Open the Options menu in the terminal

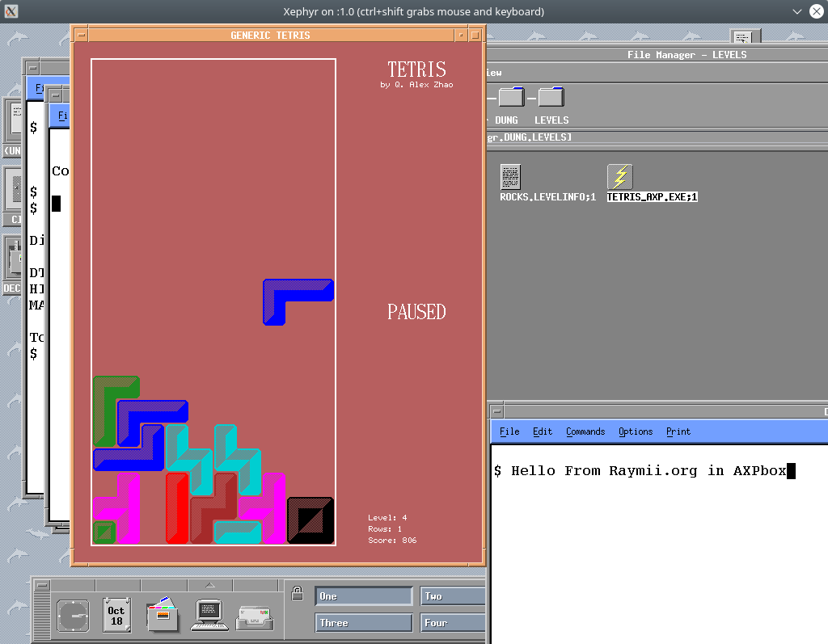point(635,431)
